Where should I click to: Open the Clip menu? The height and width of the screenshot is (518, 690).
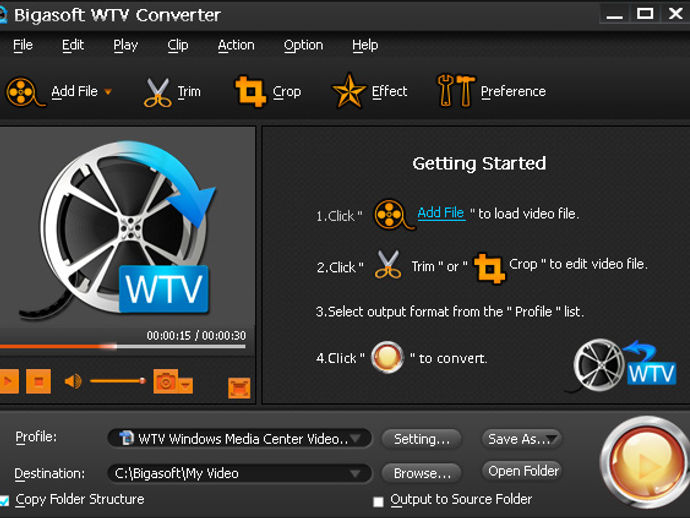click(x=177, y=45)
